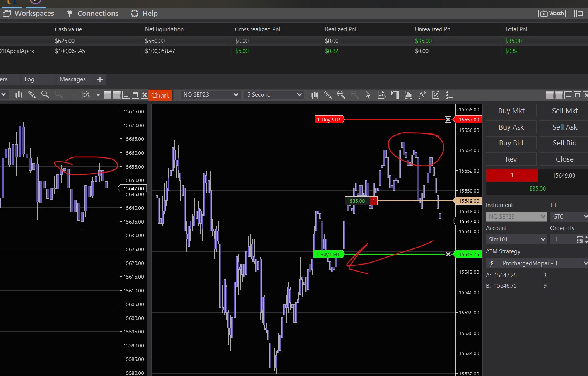The image size is (588, 376).
Task: Toggle Chart Trader panel icon
Action: click(395, 95)
